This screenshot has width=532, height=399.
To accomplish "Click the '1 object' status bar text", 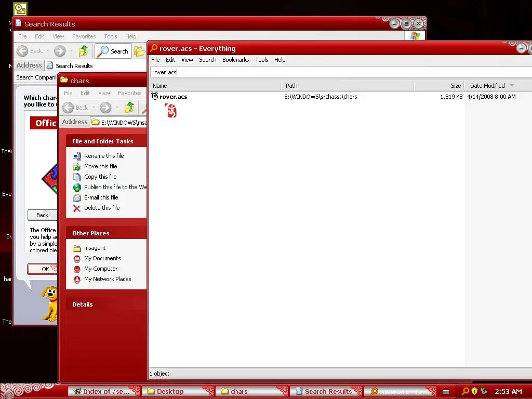I will pos(159,374).
